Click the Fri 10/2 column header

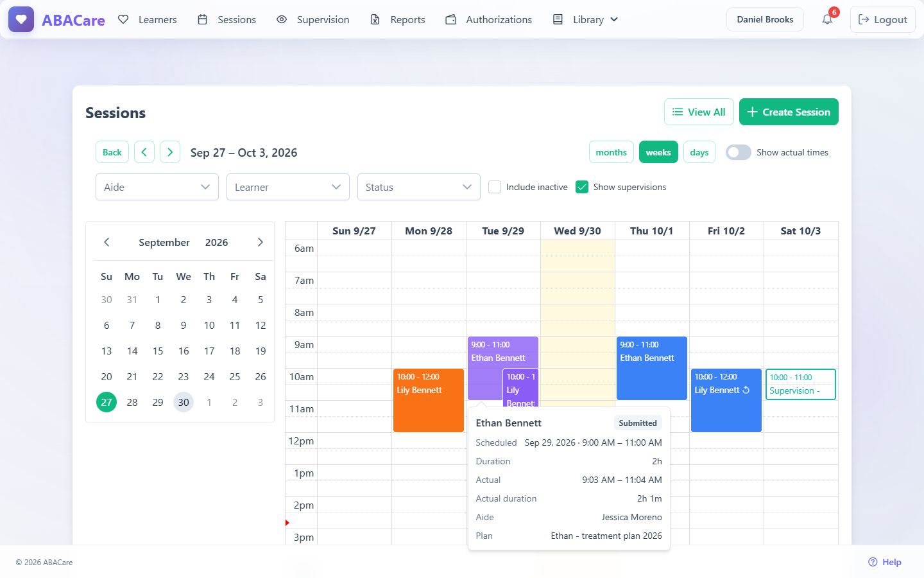click(x=726, y=231)
